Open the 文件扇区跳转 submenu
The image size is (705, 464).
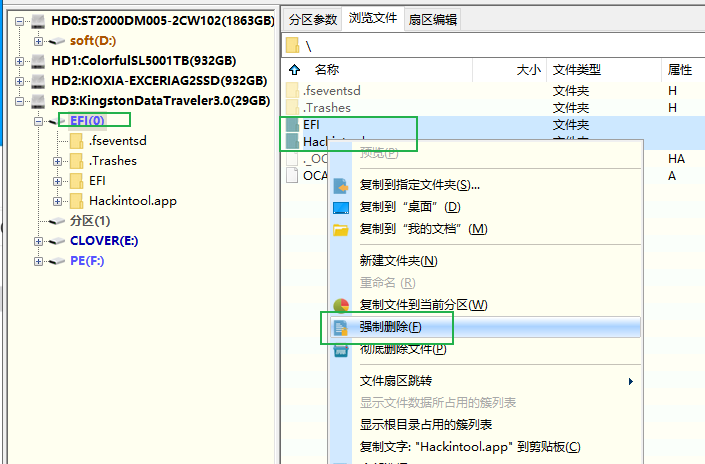pyautogui.click(x=396, y=381)
